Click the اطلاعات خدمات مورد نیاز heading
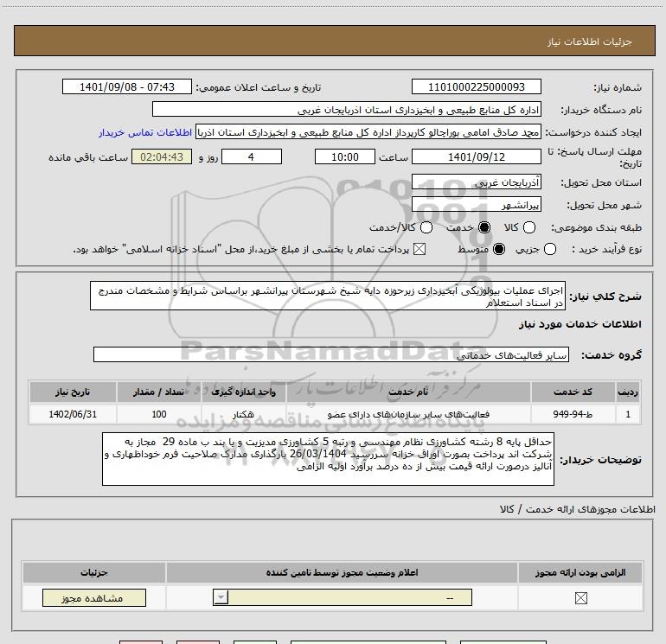 click(580, 324)
